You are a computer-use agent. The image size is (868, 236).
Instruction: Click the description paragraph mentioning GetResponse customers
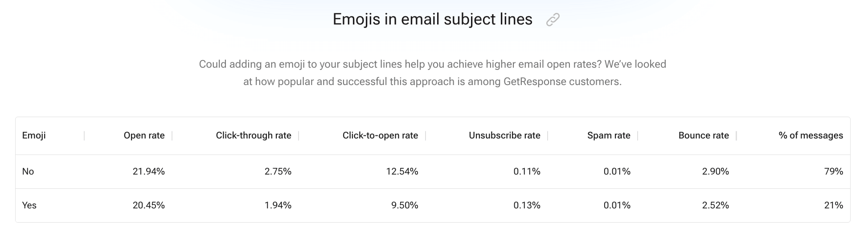point(432,73)
